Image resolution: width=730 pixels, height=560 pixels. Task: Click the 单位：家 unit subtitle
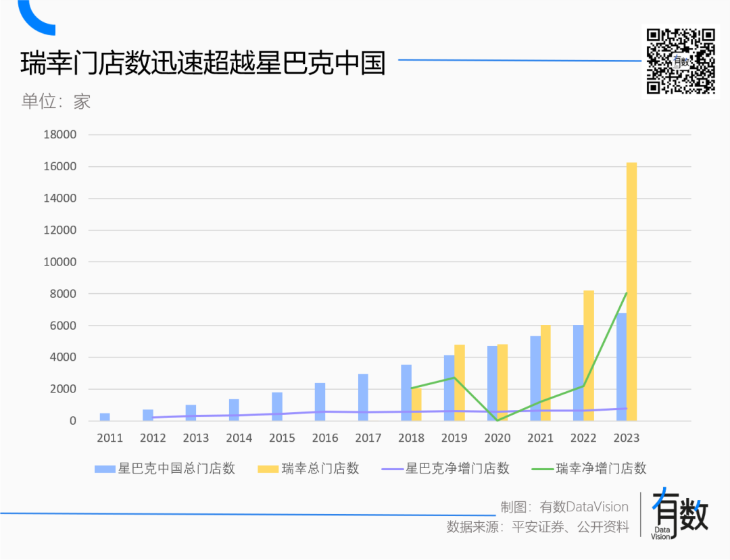[x=55, y=101]
